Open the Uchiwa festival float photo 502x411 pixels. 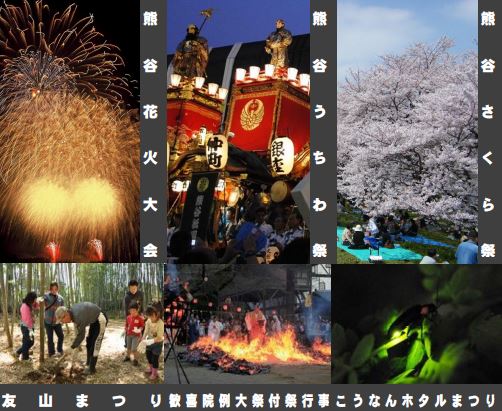pyautogui.click(x=238, y=132)
